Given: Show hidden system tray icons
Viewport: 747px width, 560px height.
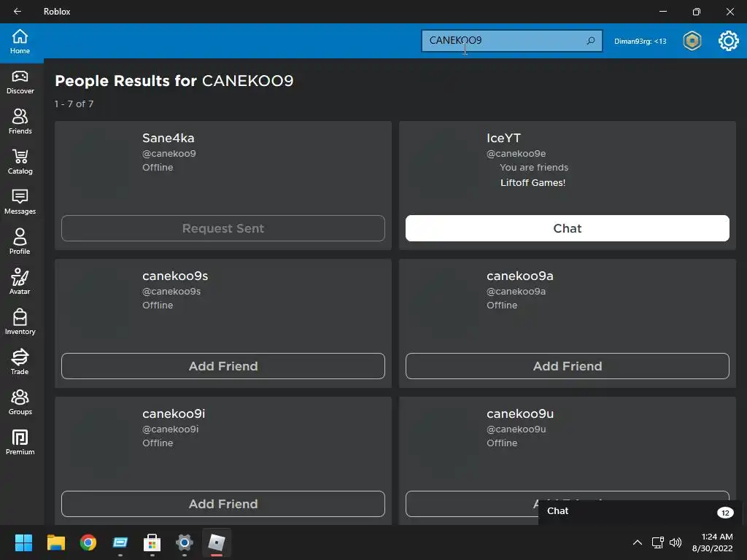Looking at the screenshot, I should point(638,542).
